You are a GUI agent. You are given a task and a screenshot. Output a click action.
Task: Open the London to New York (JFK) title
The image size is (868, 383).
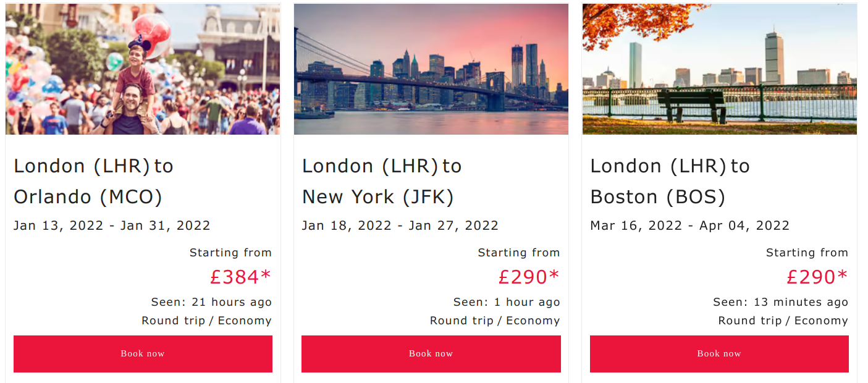382,181
